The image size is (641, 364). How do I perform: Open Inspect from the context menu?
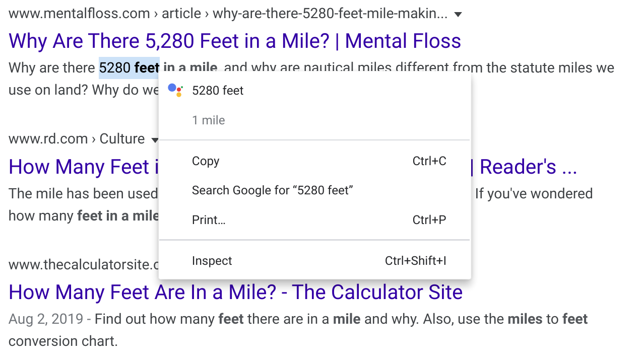[212, 261]
